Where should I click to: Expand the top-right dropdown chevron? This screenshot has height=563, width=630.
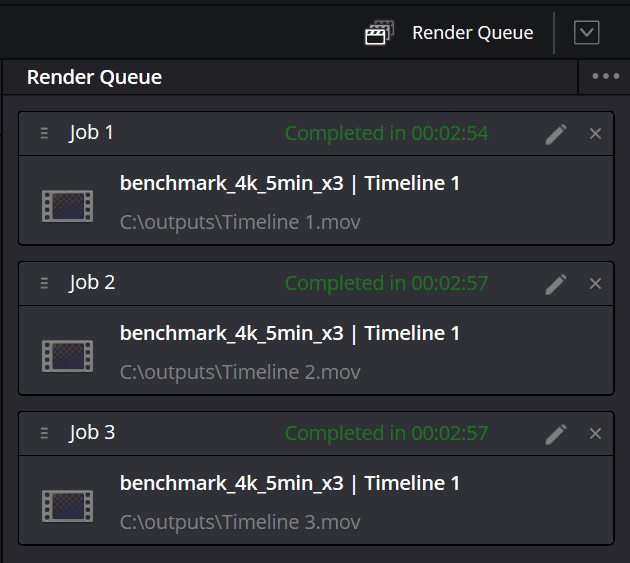pos(586,33)
